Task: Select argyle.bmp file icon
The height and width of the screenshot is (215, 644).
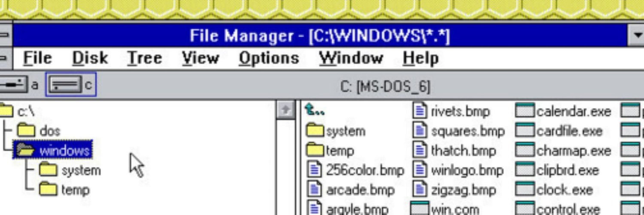Action: click(314, 208)
